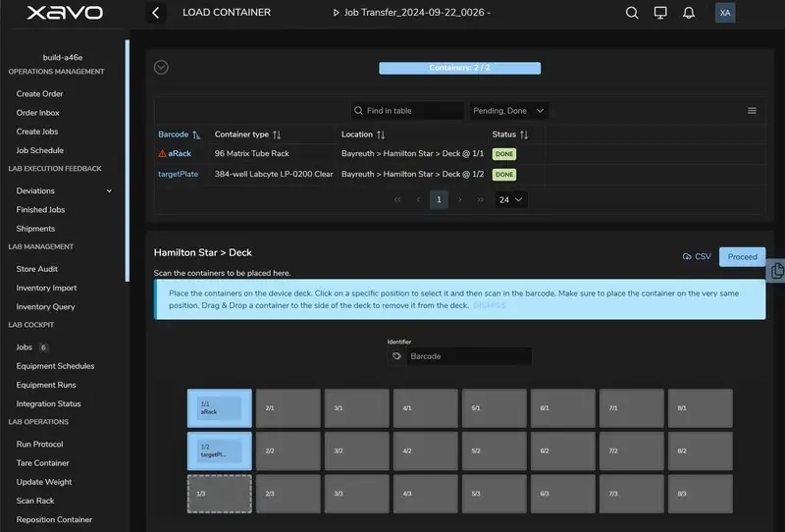
Task: Select deck position 5/1
Action: pyautogui.click(x=495, y=408)
